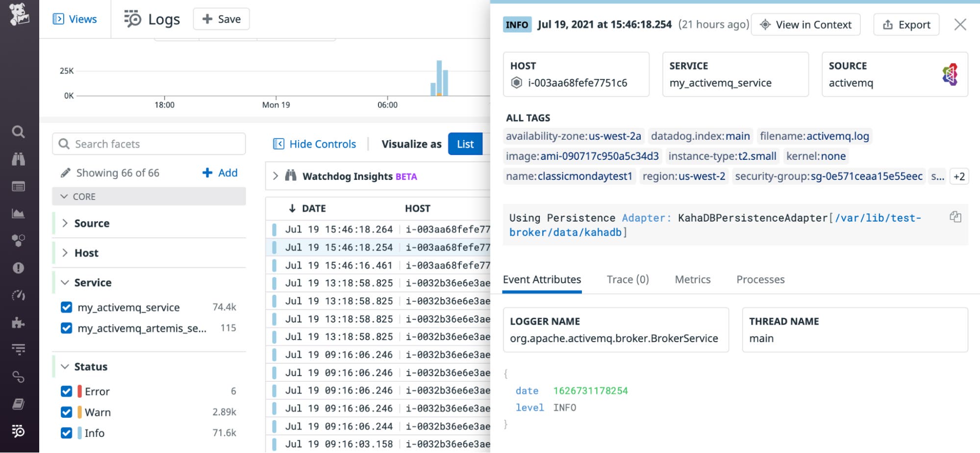This screenshot has height=453, width=980.
Task: Disable the Warn status checkbox
Action: (x=66, y=412)
